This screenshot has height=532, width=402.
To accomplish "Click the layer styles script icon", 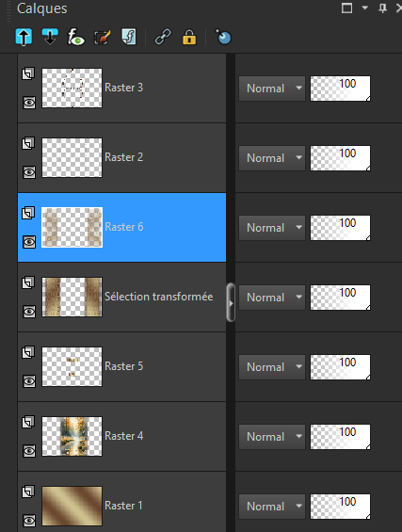I will click(129, 37).
